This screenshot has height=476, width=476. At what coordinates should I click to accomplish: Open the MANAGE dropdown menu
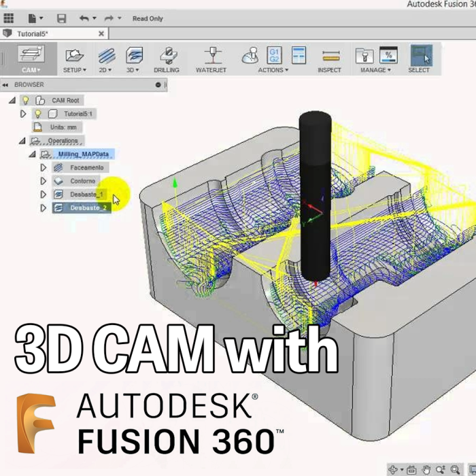[x=375, y=70]
